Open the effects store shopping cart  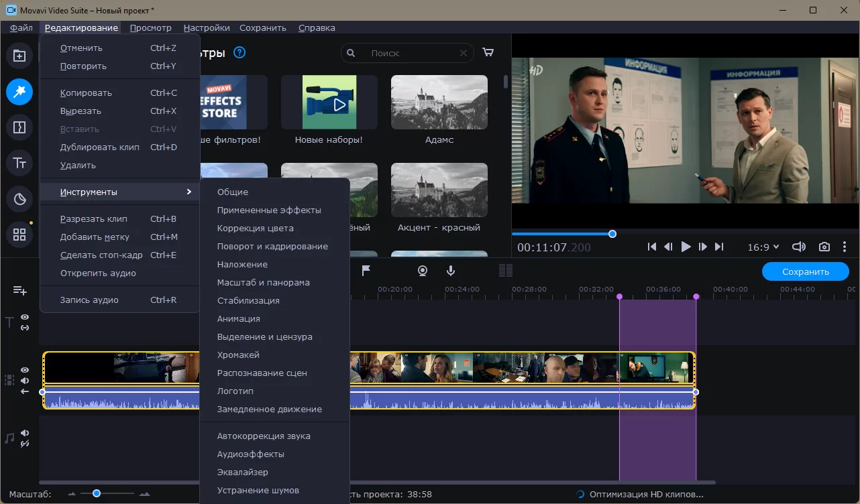point(488,52)
